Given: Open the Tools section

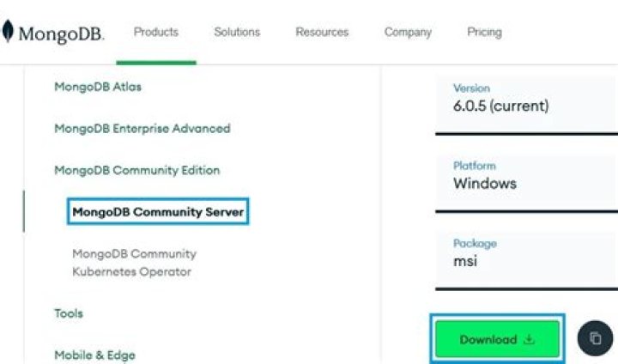Looking at the screenshot, I should pos(69,313).
